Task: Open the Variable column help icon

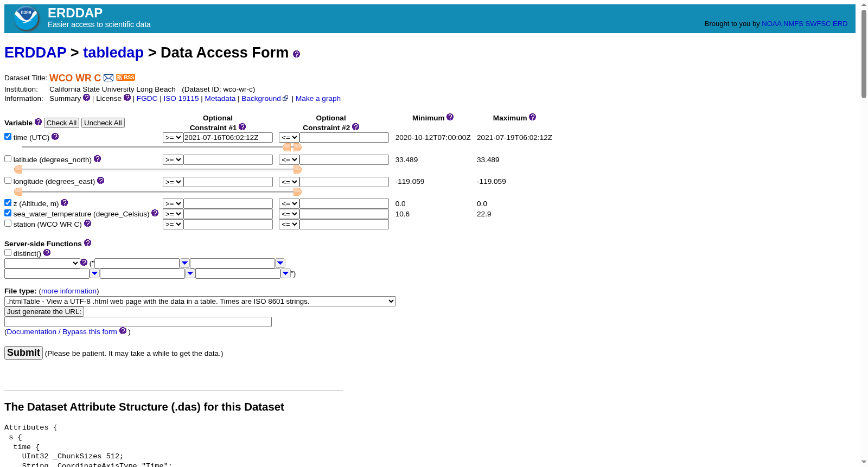Action: tap(38, 122)
